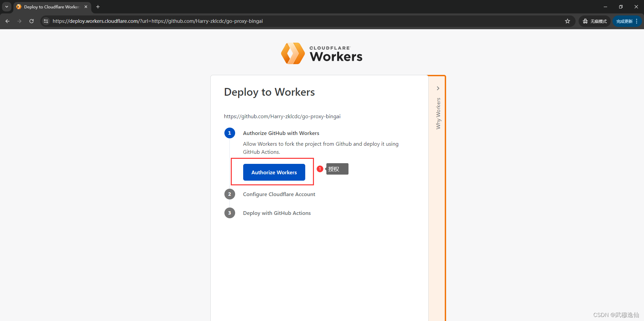Image resolution: width=644 pixels, height=321 pixels.
Task: Open site information settings icon in address bar
Action: coord(46,21)
